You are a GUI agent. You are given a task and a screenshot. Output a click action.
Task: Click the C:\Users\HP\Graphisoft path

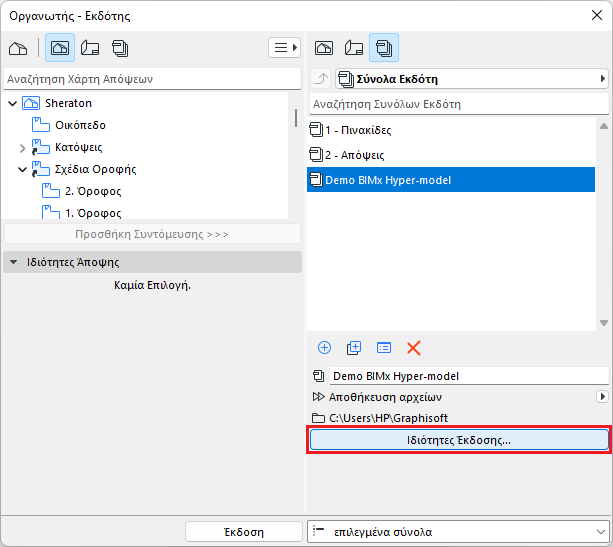[x=388, y=418]
